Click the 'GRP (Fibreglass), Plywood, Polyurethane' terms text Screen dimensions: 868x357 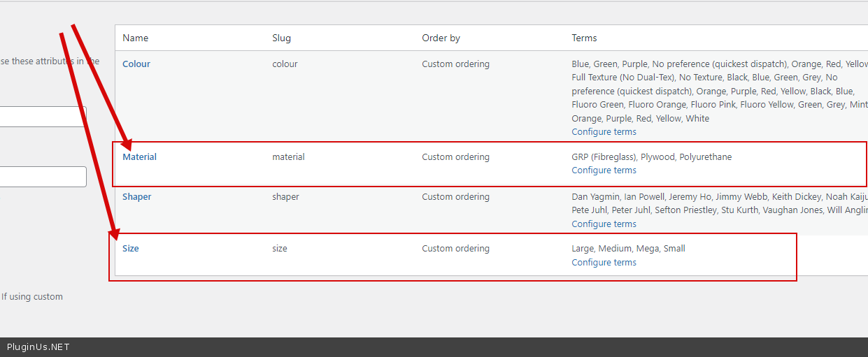(x=651, y=157)
